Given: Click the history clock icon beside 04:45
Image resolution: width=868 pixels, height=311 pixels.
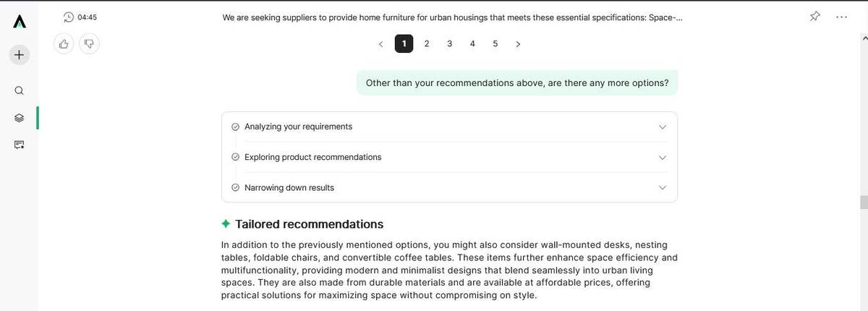Looking at the screenshot, I should click(x=69, y=17).
